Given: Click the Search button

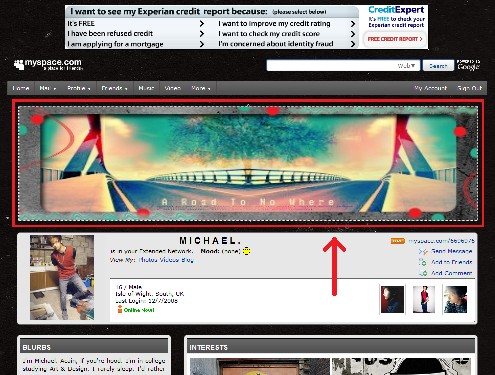Looking at the screenshot, I should pyautogui.click(x=438, y=66).
